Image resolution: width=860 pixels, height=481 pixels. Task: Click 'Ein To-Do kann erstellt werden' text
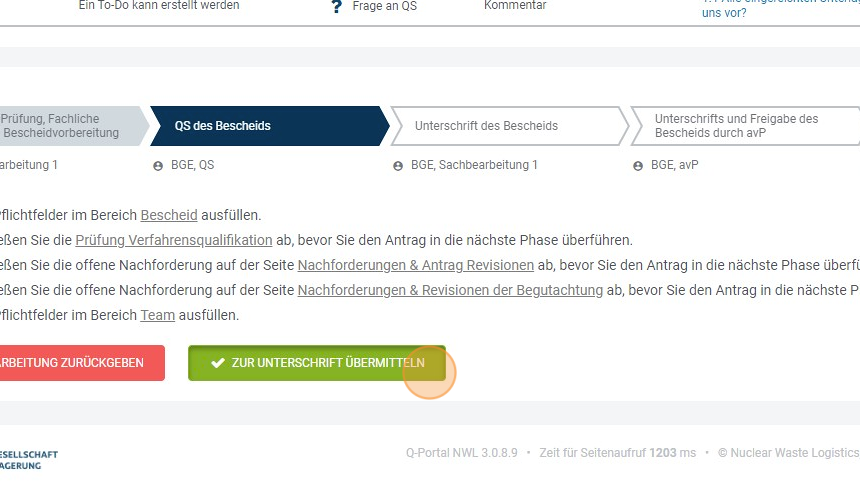159,5
